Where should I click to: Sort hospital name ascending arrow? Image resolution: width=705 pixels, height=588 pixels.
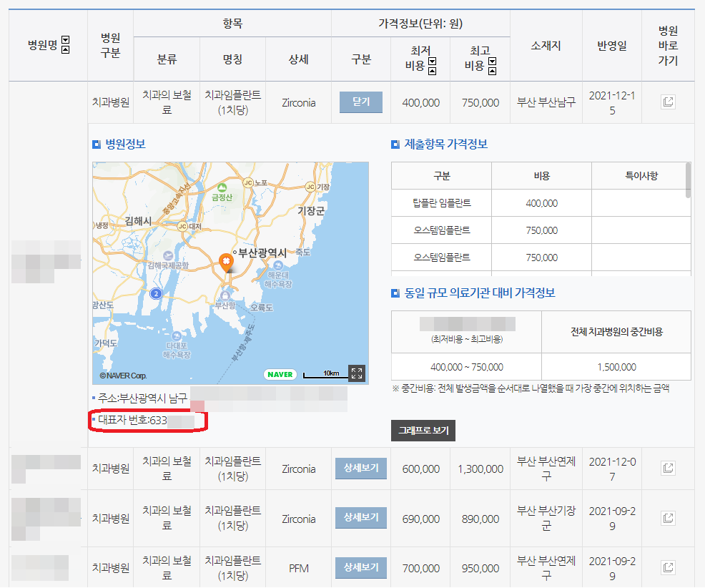coord(65,49)
